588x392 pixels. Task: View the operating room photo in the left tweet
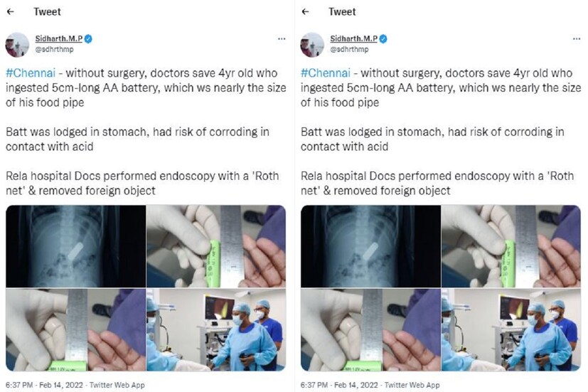215,330
